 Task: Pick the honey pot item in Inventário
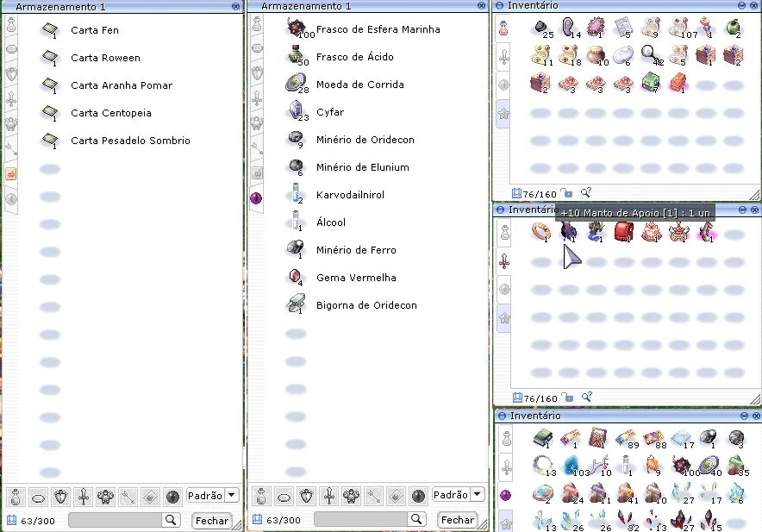click(596, 55)
